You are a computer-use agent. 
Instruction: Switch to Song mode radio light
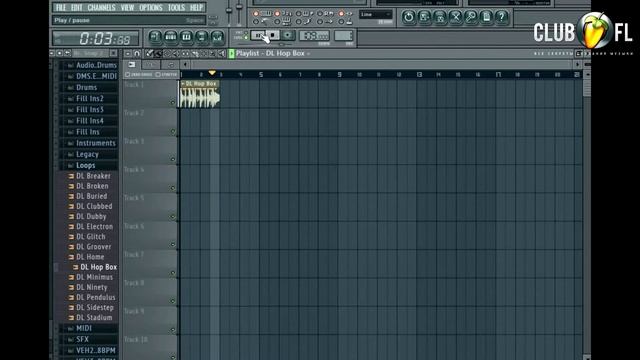(x=246, y=38)
